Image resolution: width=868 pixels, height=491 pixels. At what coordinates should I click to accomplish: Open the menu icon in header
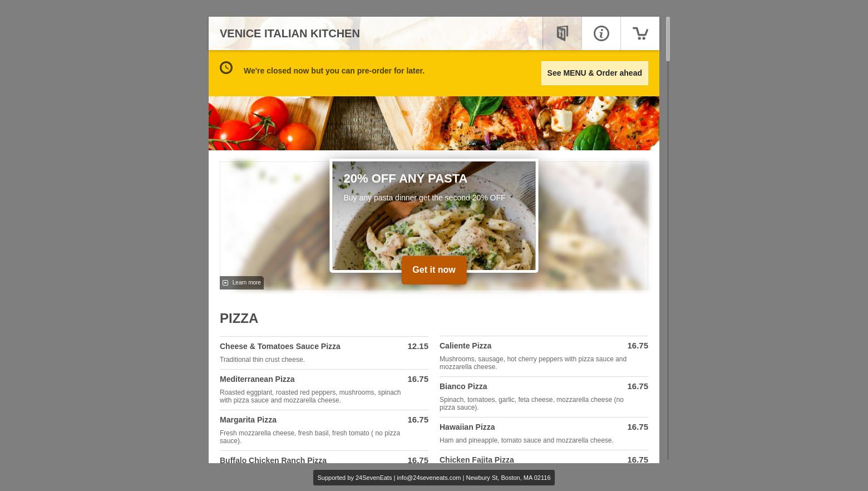[x=562, y=33]
